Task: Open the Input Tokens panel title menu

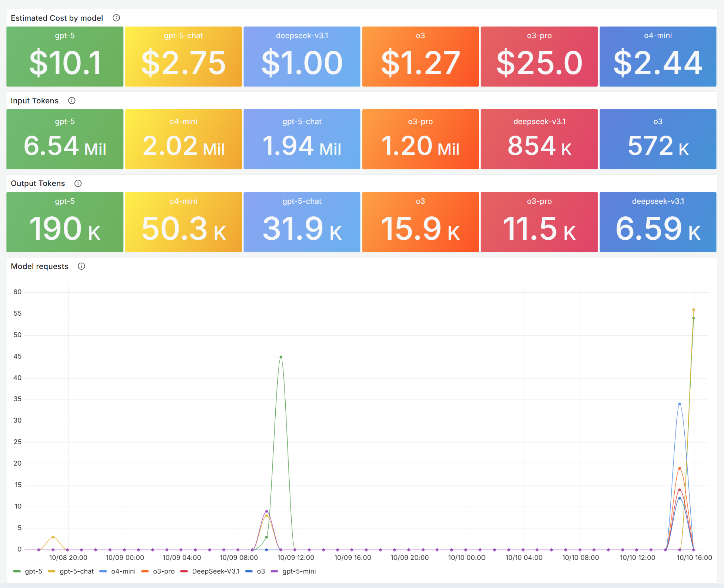Action: tap(34, 101)
